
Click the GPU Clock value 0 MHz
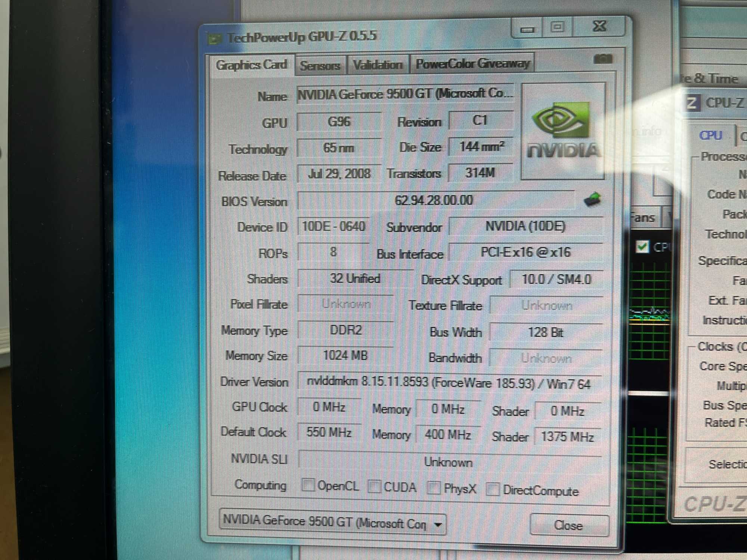tap(329, 407)
